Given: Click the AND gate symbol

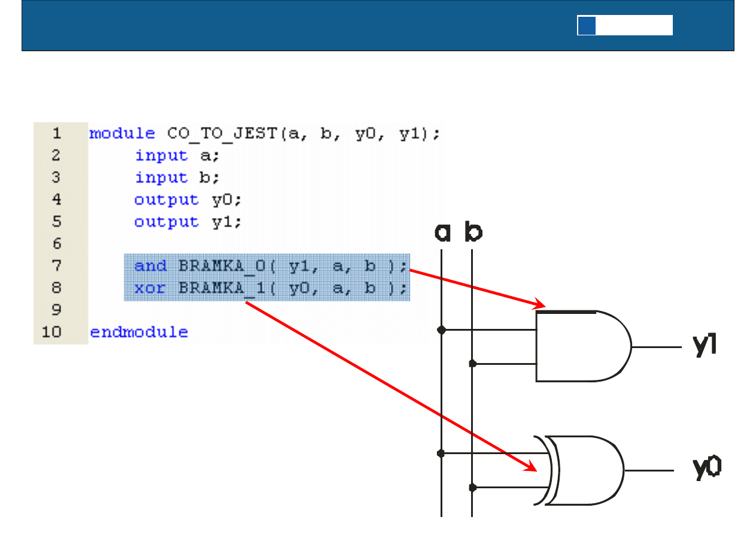Looking at the screenshot, I should point(581,346).
